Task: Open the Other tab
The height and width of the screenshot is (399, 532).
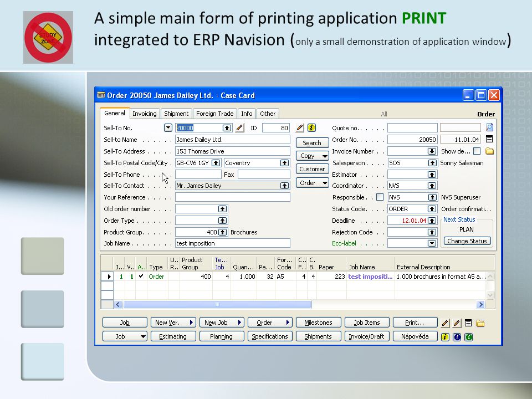Action: click(268, 114)
